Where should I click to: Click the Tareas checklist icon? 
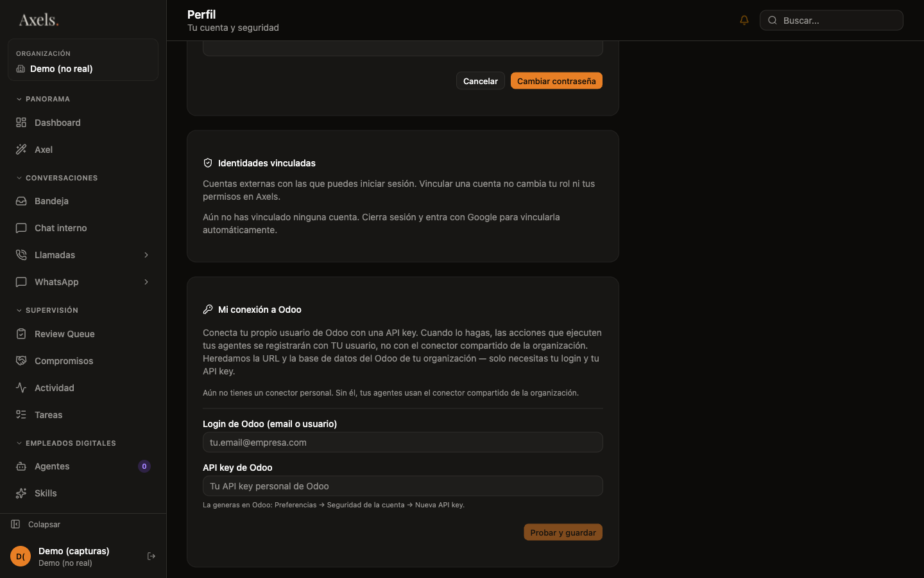[21, 415]
